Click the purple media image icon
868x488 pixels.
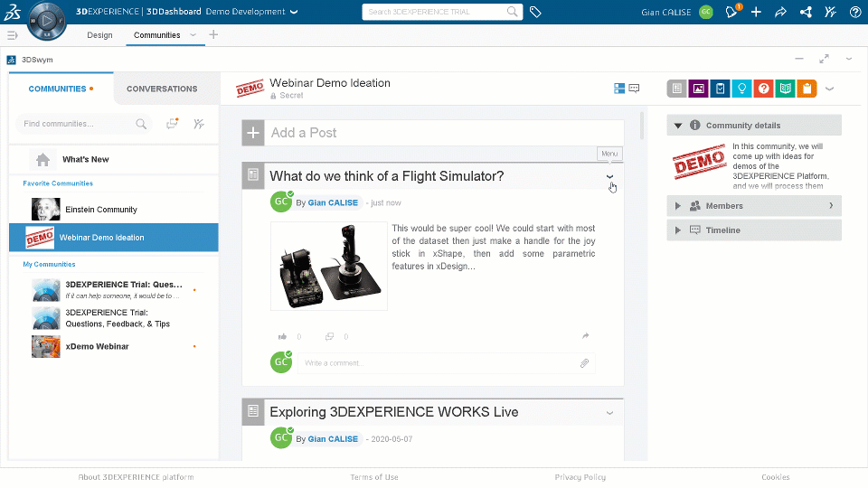coord(698,89)
